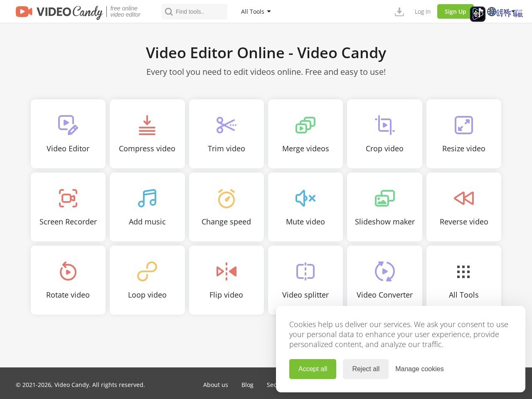The width and height of the screenshot is (532, 399).
Task: Select the Rotate video icon
Action: [x=68, y=271]
